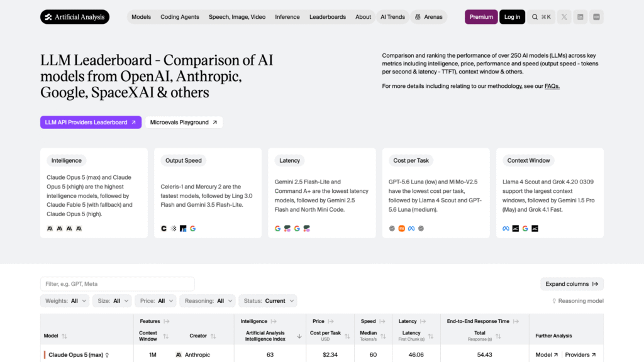Open the Premium button

[481, 17]
